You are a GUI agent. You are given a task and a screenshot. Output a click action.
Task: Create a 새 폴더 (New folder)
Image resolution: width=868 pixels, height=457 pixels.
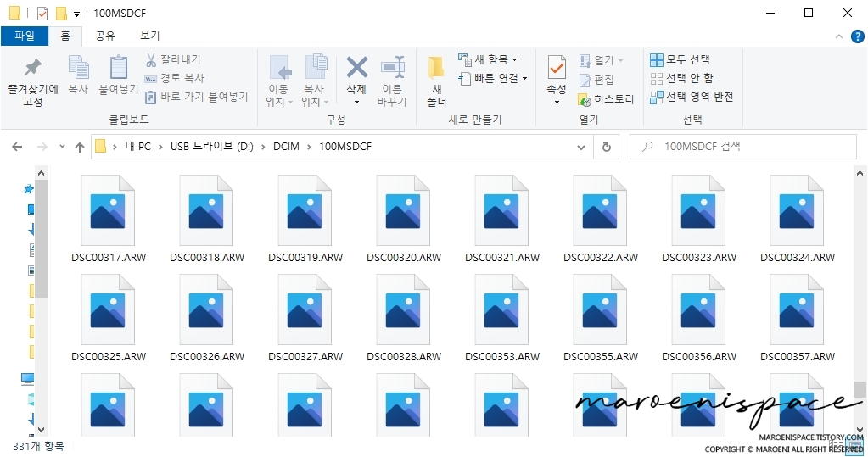click(x=437, y=81)
